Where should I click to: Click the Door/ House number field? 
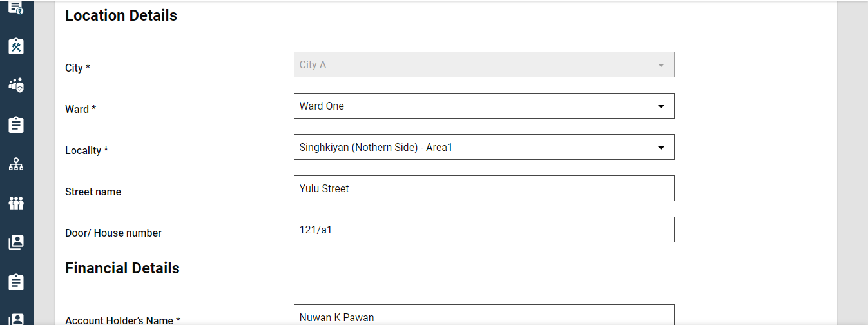(483, 230)
